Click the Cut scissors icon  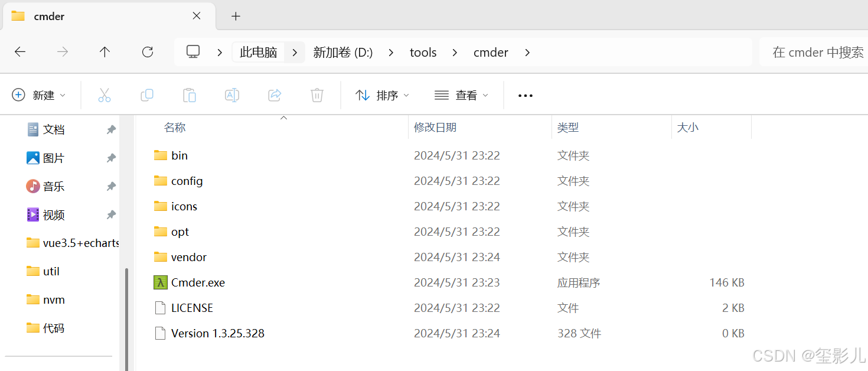point(105,95)
